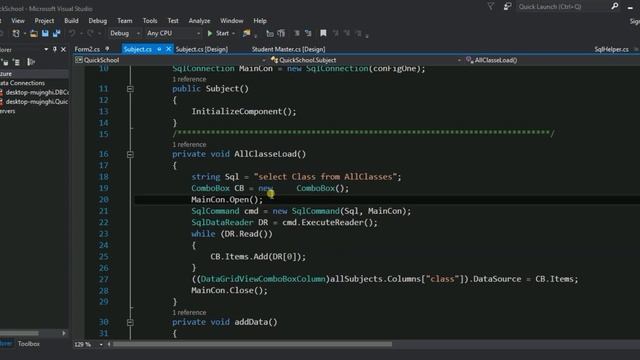Screen dimensions: 640x360
Task: Go to previous bookmark icon
Action: coord(336,33)
